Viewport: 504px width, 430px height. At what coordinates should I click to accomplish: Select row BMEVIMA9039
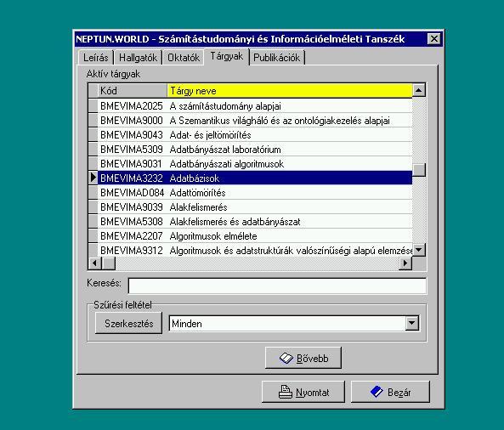tap(250, 207)
